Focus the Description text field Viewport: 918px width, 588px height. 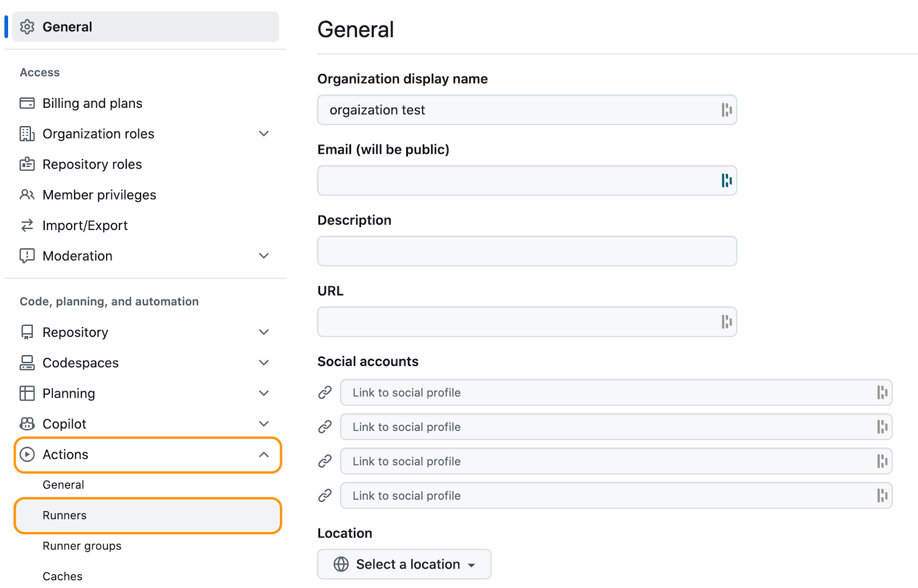click(527, 251)
